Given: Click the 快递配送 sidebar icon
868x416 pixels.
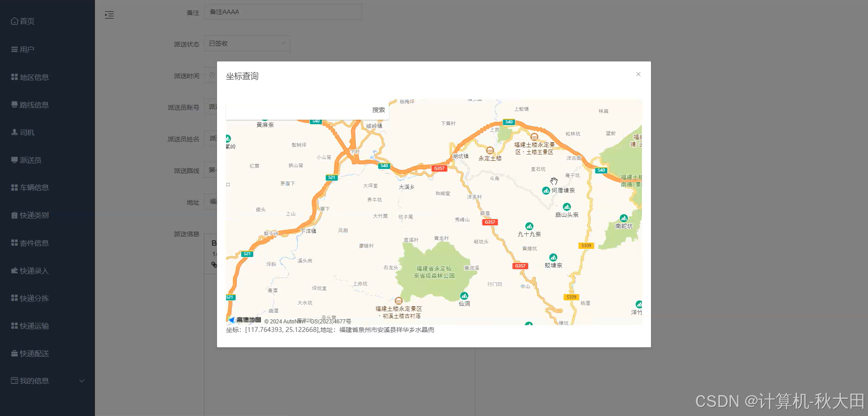Looking at the screenshot, I should [14, 353].
